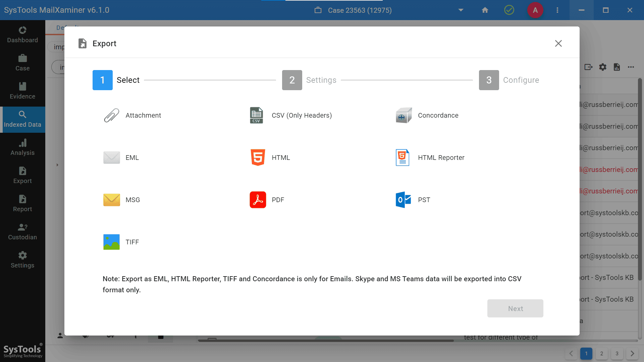The image size is (644, 362).
Task: Open Indexed Data search section
Action: [22, 119]
